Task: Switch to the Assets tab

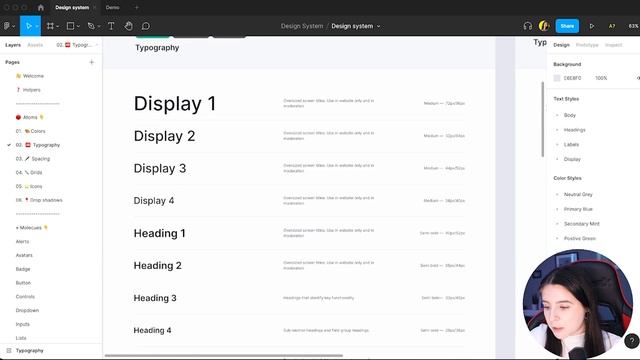Action: 35,45
